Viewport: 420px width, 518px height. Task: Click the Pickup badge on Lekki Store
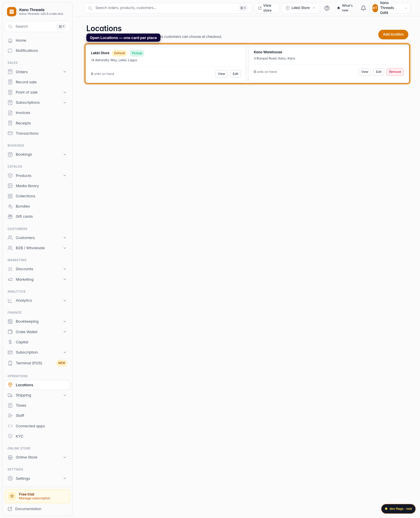pos(137,53)
